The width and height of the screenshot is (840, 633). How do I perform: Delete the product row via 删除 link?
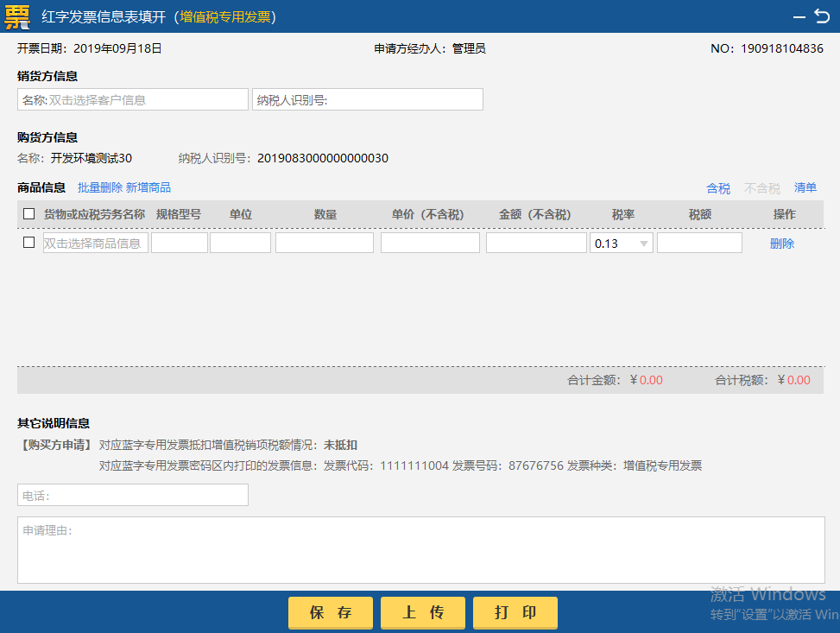780,243
